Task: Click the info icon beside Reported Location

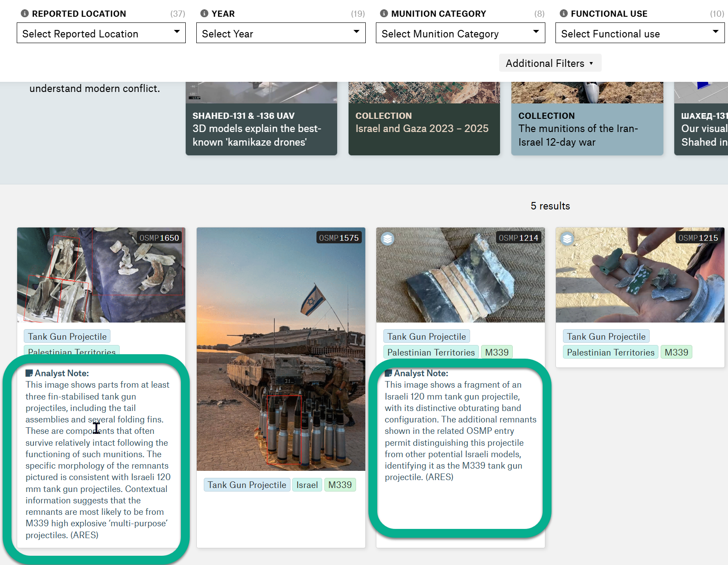Action: (25, 14)
